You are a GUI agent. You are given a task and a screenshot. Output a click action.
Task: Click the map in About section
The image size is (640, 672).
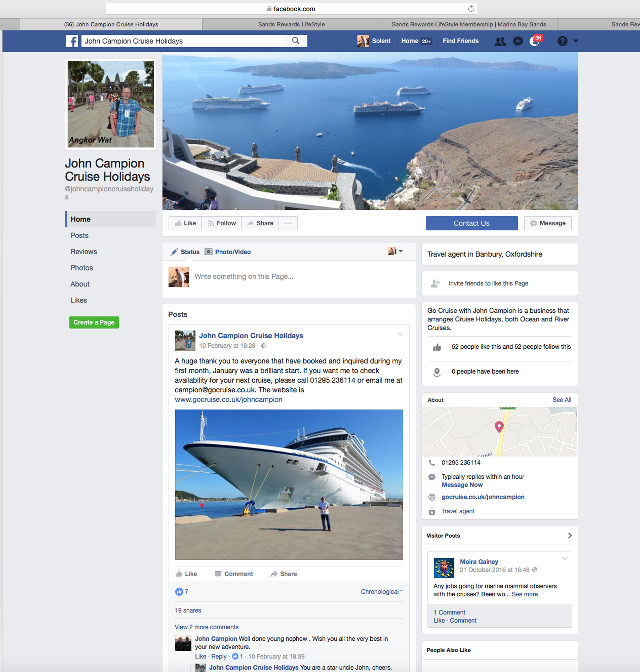pyautogui.click(x=499, y=432)
